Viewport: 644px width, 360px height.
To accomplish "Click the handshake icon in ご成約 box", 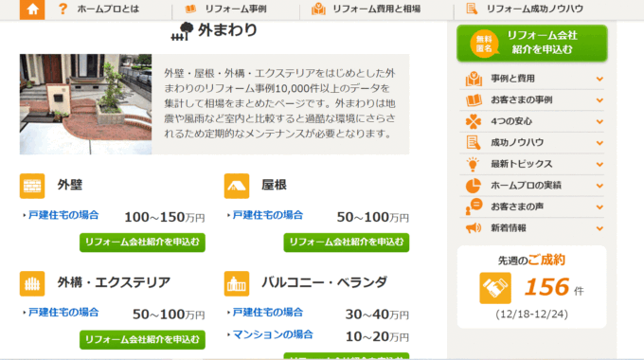I will [x=495, y=288].
